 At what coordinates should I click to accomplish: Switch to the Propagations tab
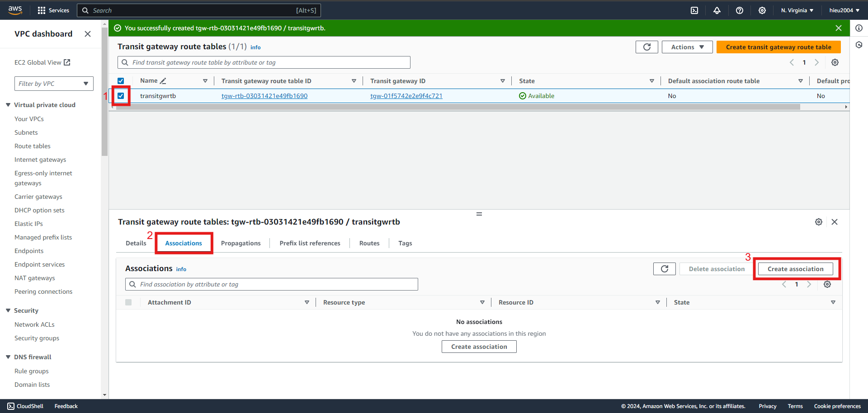coord(241,243)
